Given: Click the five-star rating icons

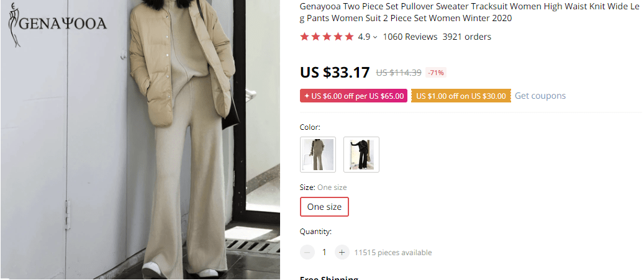Looking at the screenshot, I should 327,37.
